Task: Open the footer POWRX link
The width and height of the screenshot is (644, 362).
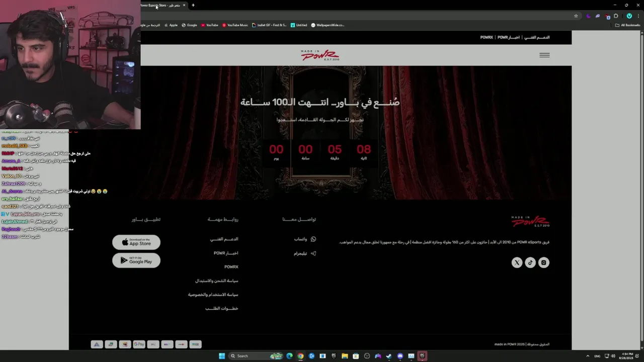Action: pos(231,267)
